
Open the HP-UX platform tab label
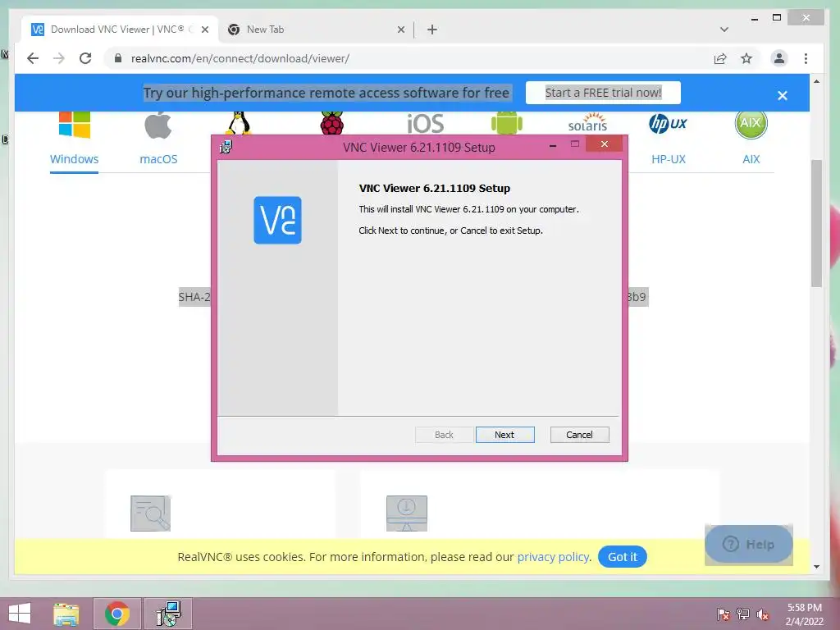(x=669, y=159)
